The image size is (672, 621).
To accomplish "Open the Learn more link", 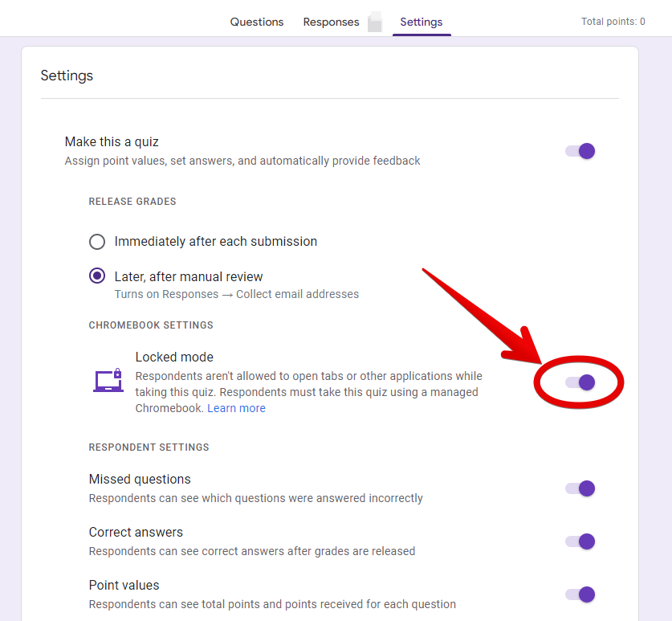I will point(237,408).
